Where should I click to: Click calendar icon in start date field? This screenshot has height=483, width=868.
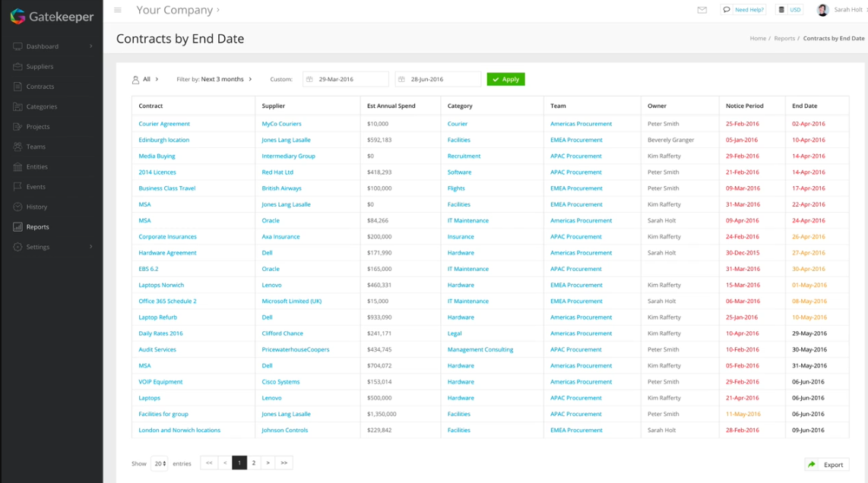pyautogui.click(x=309, y=79)
